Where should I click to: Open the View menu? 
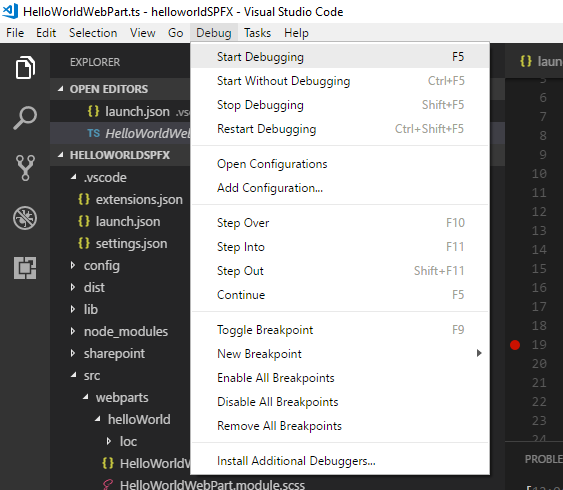pyautogui.click(x=143, y=33)
